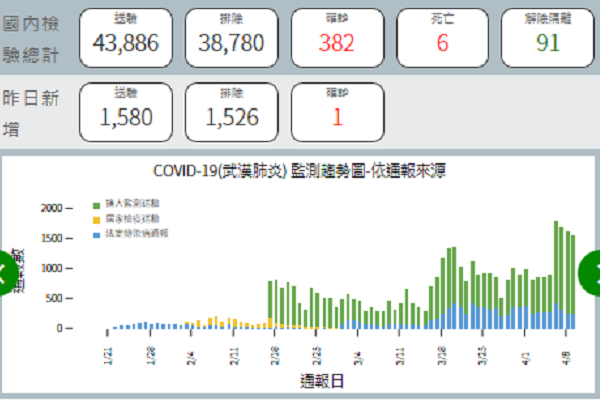Open the 死亡 6 card
This screenshot has height=400, width=600.
(x=443, y=38)
